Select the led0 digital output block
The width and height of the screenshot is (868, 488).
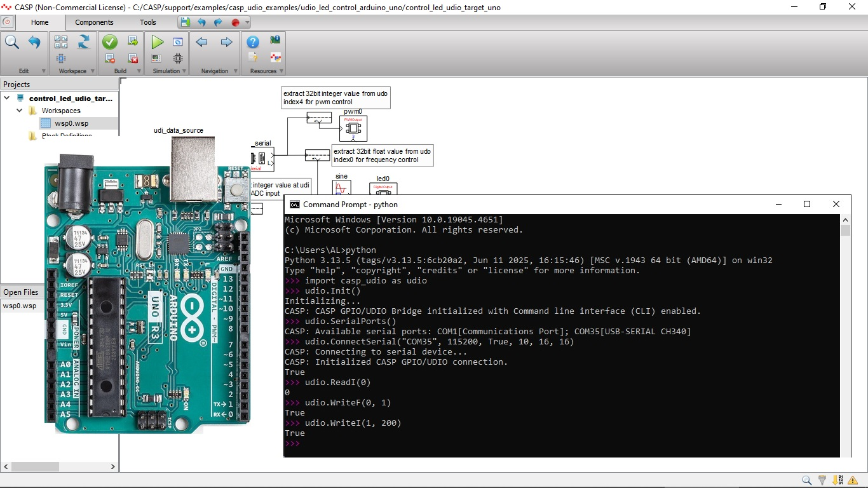[383, 189]
